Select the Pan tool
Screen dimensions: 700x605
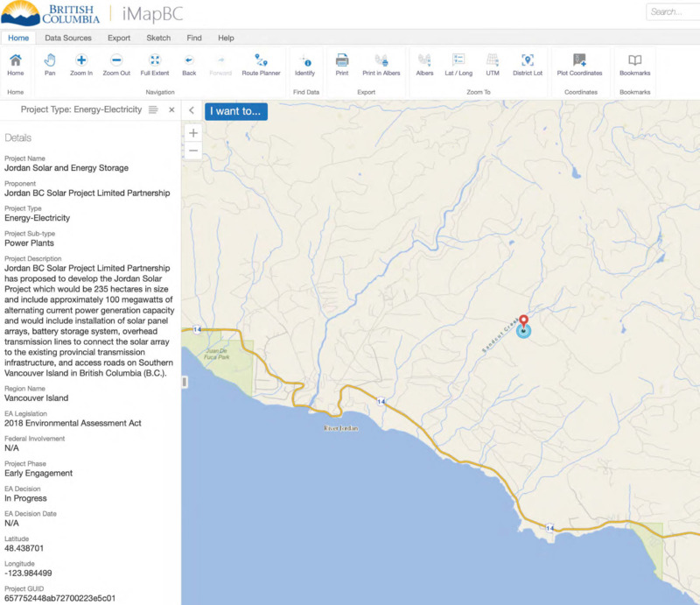click(50, 65)
